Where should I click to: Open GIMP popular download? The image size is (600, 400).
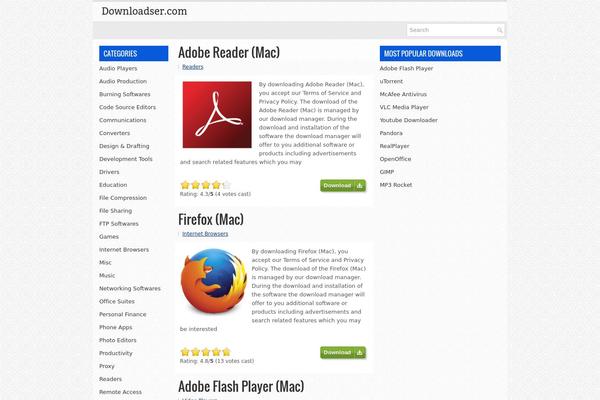[387, 172]
